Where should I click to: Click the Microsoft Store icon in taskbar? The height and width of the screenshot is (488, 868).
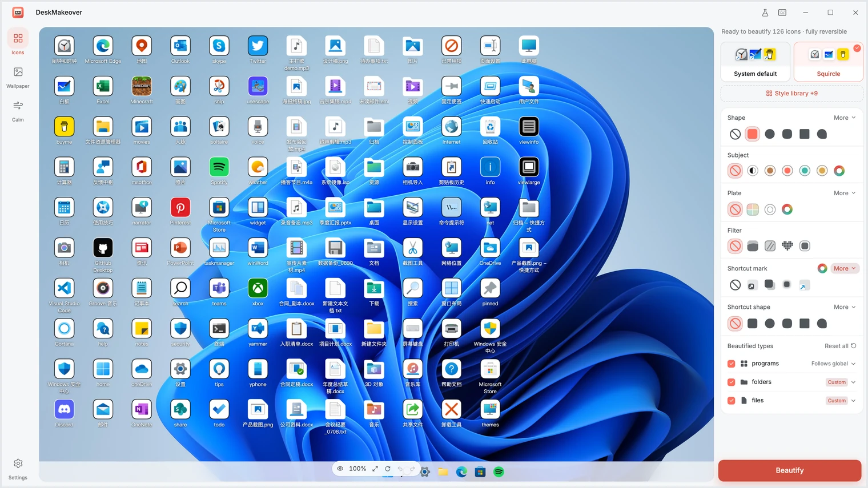point(480,472)
